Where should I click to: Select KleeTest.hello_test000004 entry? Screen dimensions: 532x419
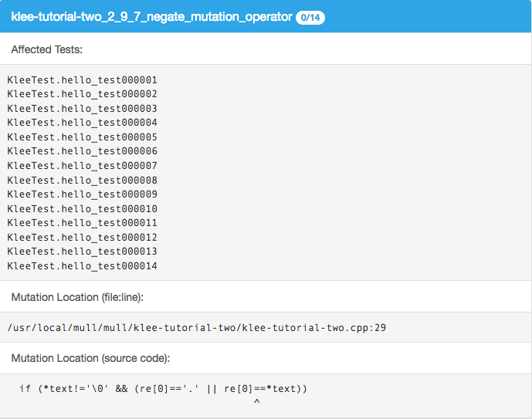[x=82, y=123]
